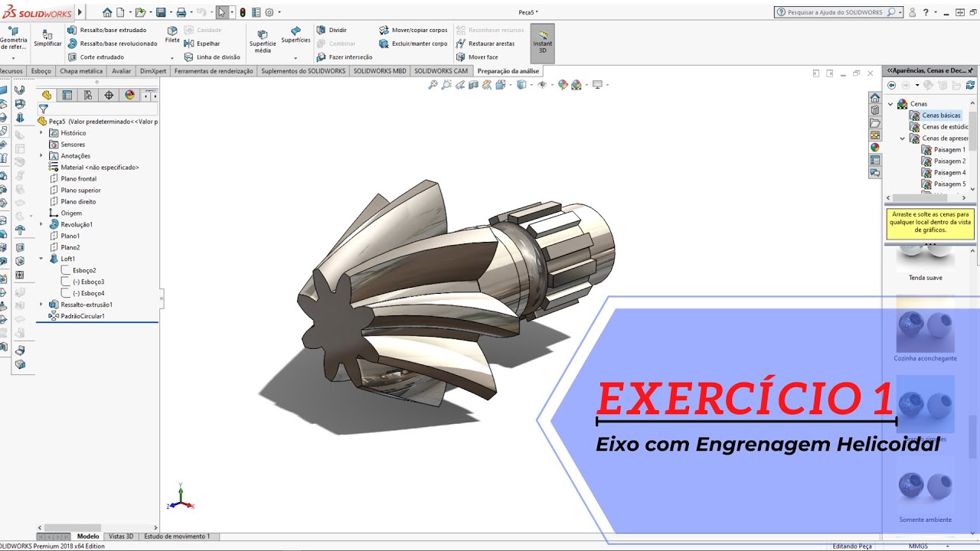Viewport: 980px width, 551px height.
Task: Click Excluir/manter corpo tool
Action: [x=413, y=44]
